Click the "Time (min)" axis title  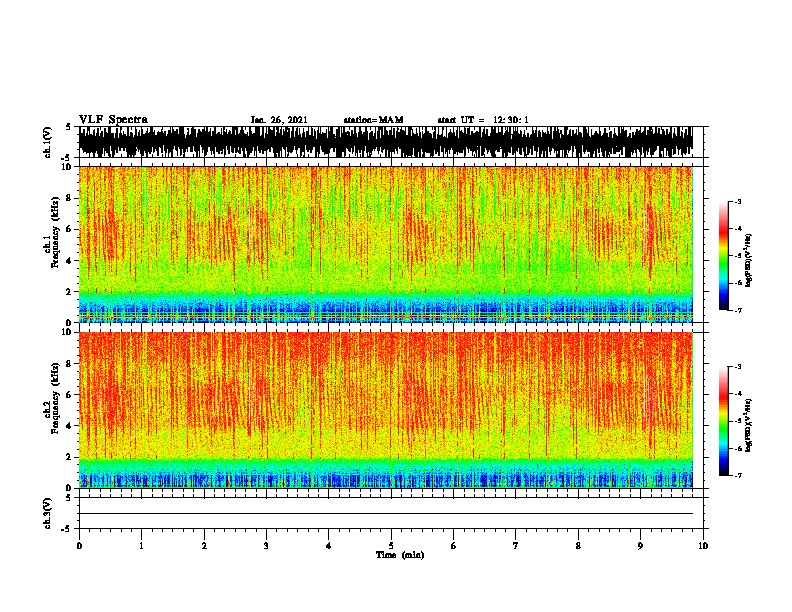(400, 555)
